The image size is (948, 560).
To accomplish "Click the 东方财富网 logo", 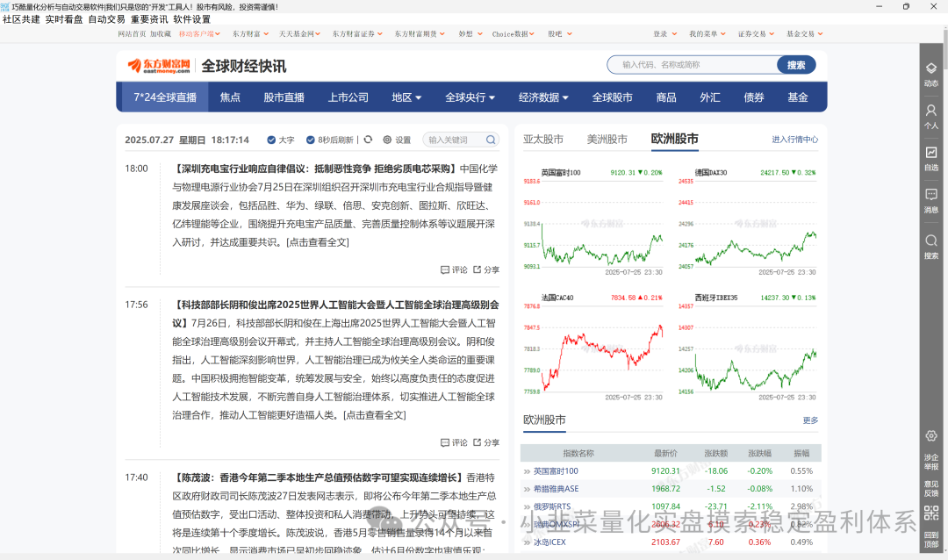I will (159, 66).
